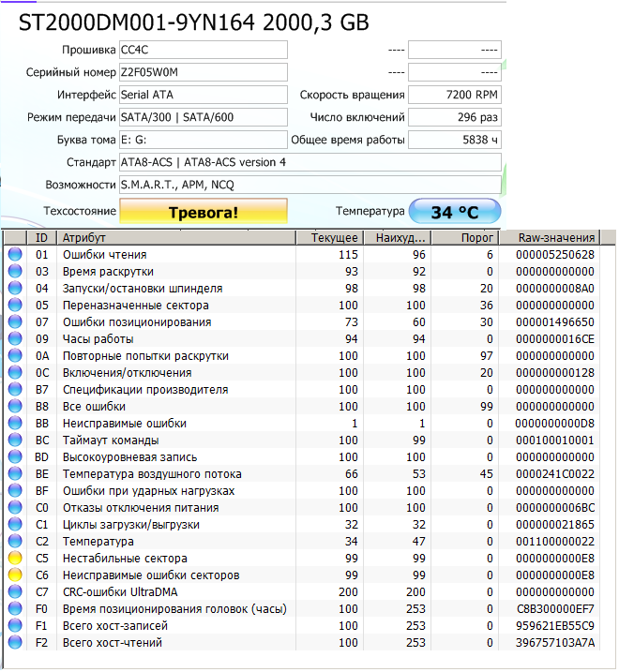Click the status orb for BC Таймаут команды
The image size is (619, 672).
click(x=15, y=441)
